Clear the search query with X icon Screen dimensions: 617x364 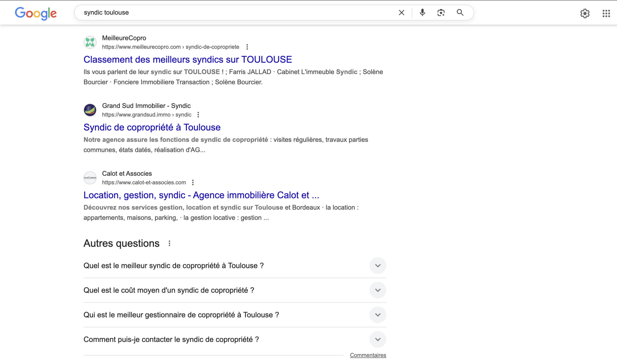[401, 13]
